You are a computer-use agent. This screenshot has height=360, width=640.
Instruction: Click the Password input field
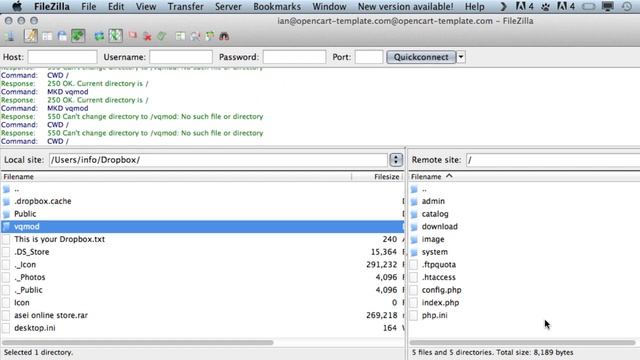(294, 57)
